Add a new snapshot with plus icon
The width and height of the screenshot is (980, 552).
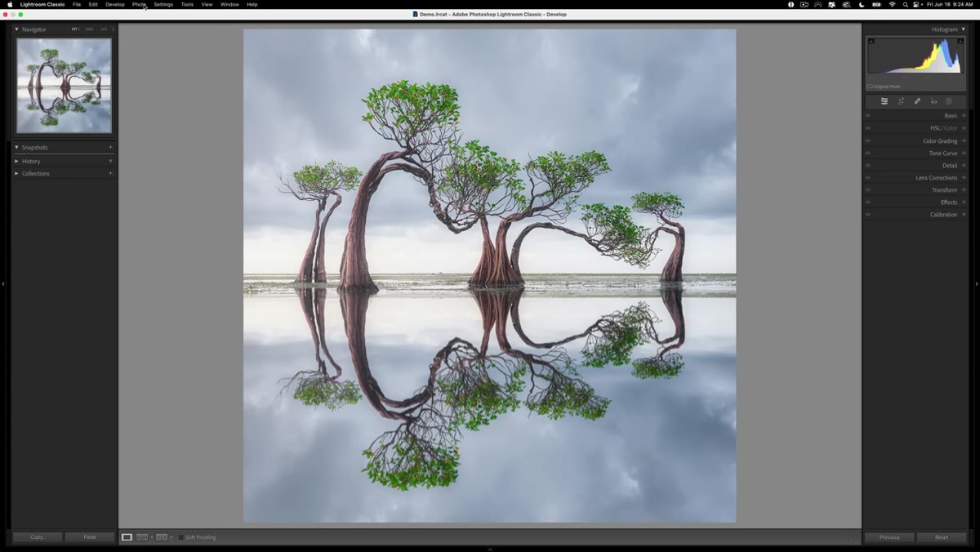(x=110, y=147)
